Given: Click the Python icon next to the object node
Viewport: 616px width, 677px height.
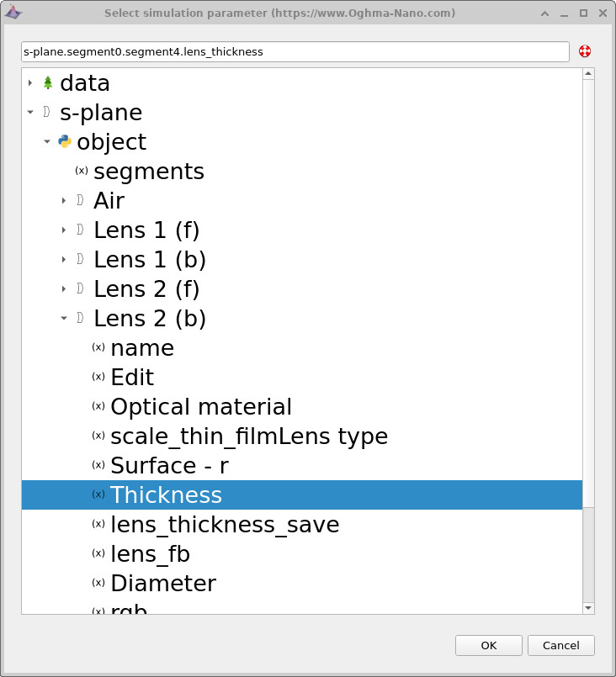Looking at the screenshot, I should pos(65,141).
